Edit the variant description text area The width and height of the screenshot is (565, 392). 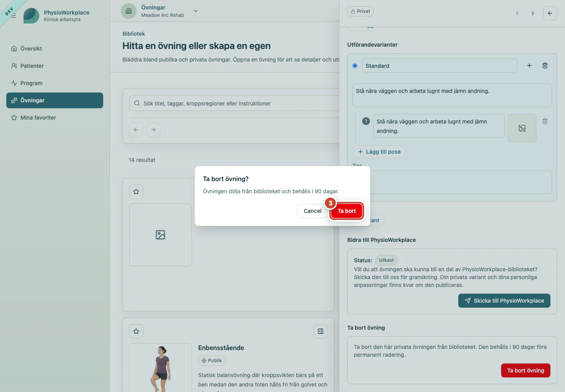pyautogui.click(x=452, y=95)
